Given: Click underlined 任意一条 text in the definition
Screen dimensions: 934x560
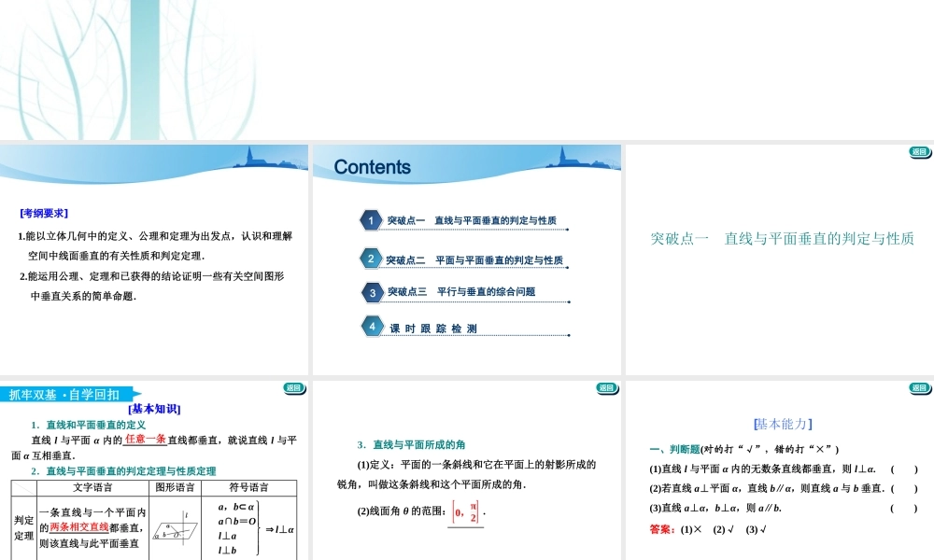Looking at the screenshot, I should [145, 439].
